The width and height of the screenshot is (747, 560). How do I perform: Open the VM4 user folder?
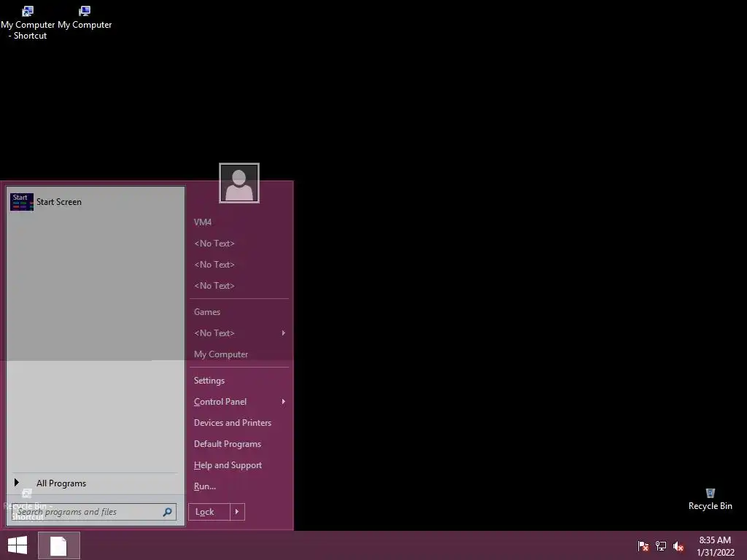(203, 222)
